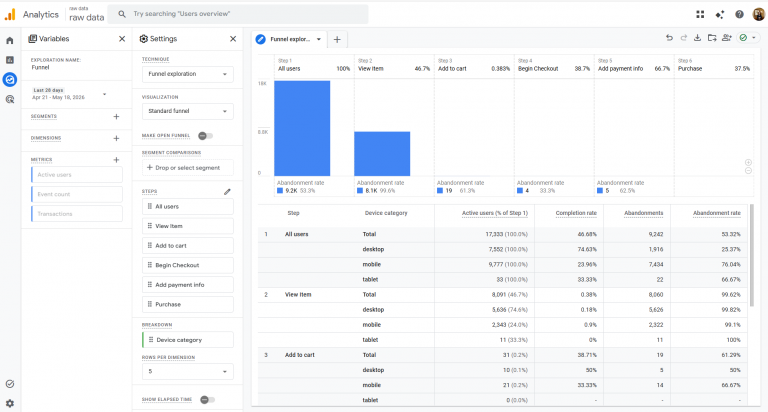This screenshot has width=768, height=412.
Task: Open Advertising icon in left sidebar
Action: click(10, 99)
